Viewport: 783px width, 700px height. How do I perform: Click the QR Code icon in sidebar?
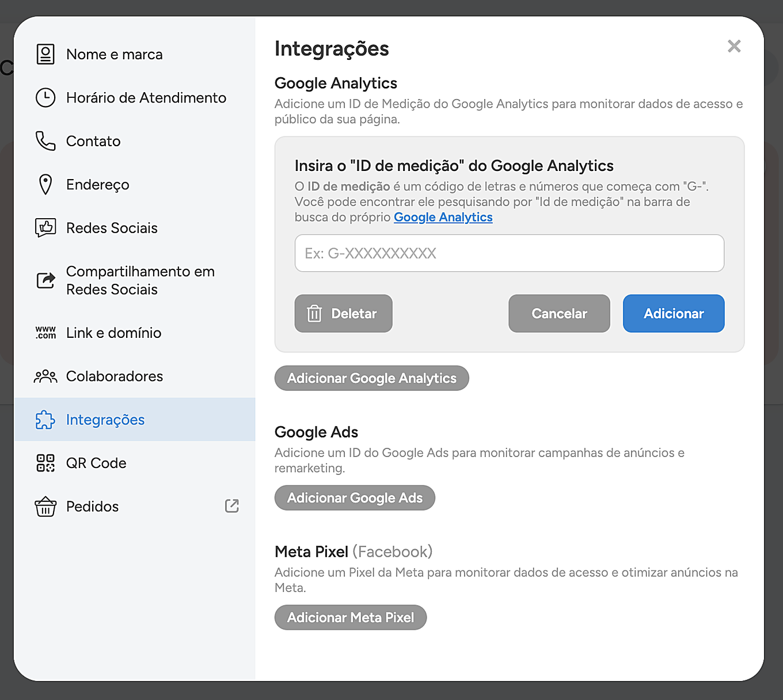coord(45,463)
